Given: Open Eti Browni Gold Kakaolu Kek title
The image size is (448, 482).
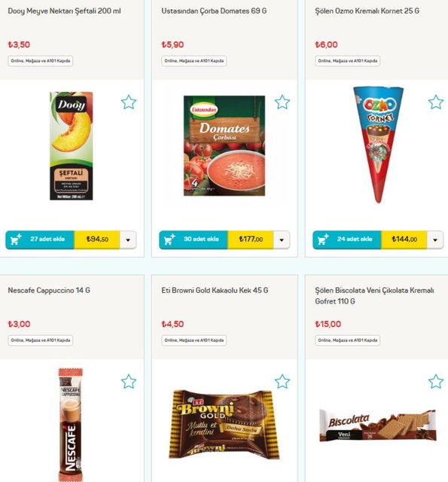Looking at the screenshot, I should click(x=215, y=291).
